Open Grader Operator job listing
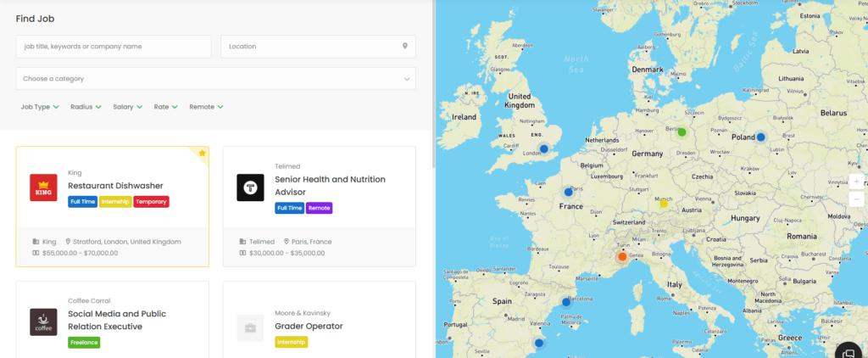868x358 pixels. click(x=309, y=326)
